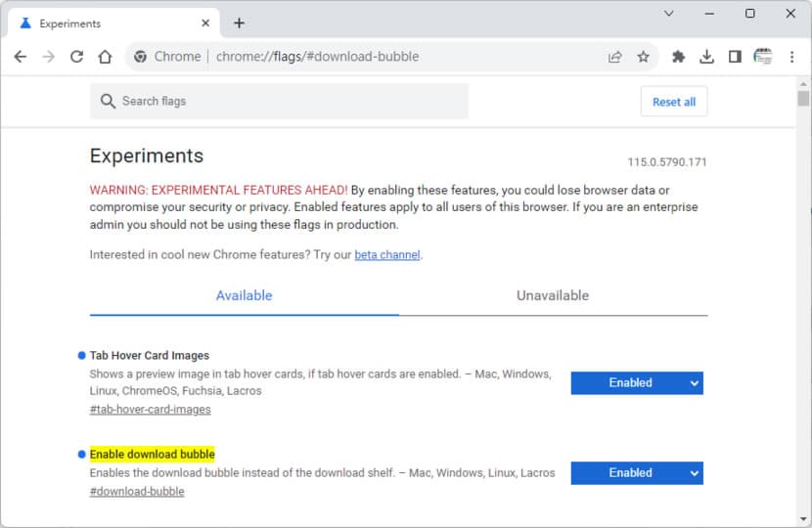Maximize the Chrome window
This screenshot has height=528, width=812.
(749, 14)
